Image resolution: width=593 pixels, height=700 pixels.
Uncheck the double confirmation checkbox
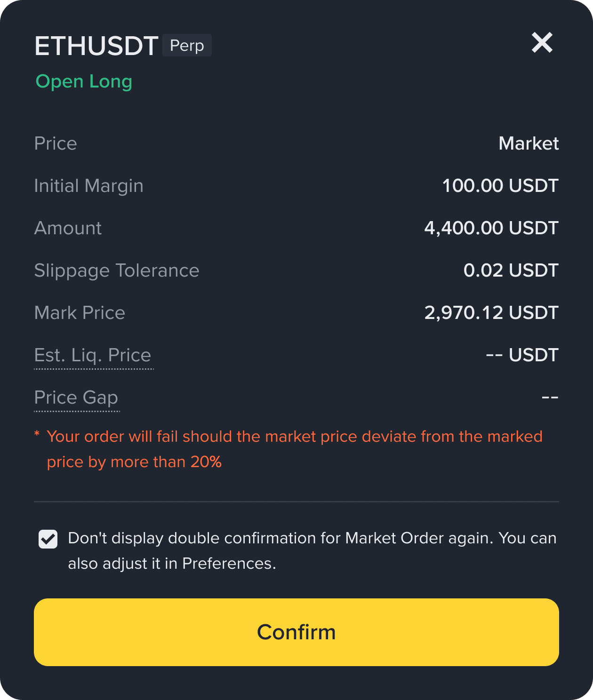[48, 539]
